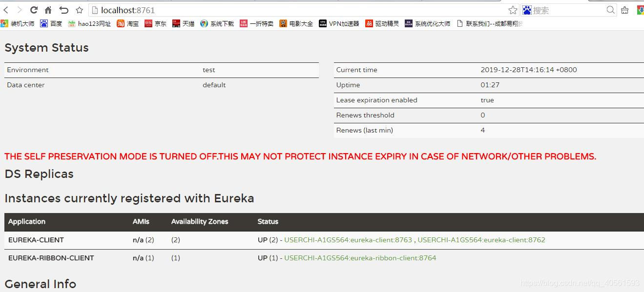The height and width of the screenshot is (292, 644).
Task: Open the browser home page
Action: pos(48,10)
